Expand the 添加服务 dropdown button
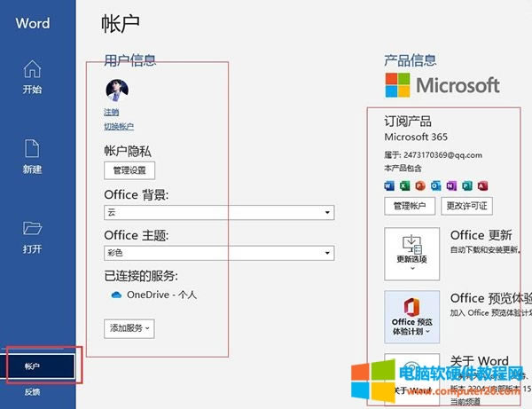Screen dimensions: 532x409 pos(129,328)
